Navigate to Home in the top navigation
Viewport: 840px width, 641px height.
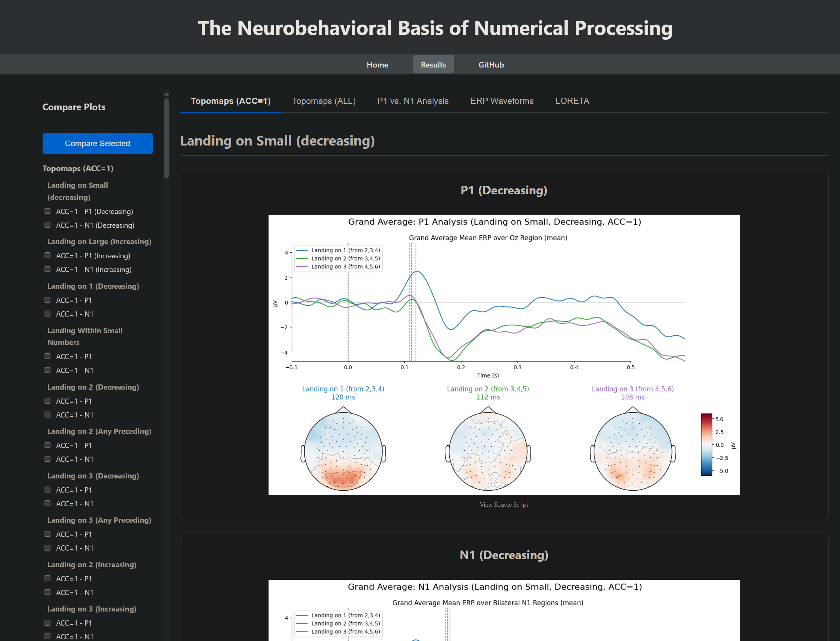point(377,65)
